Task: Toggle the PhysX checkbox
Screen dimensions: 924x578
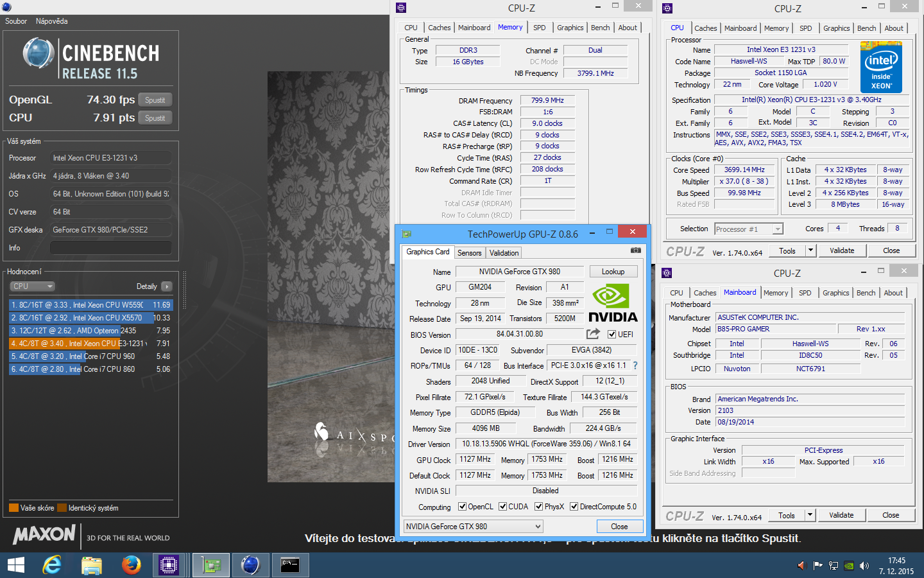Action: point(539,507)
